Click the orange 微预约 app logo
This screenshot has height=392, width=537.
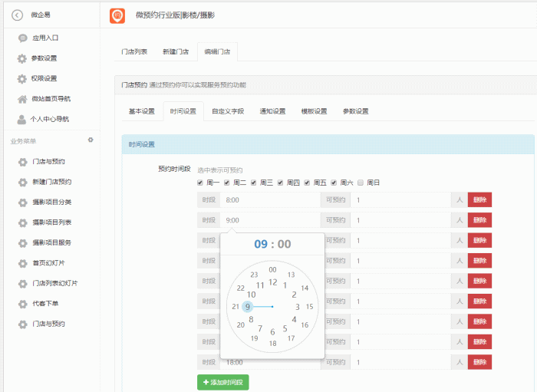coord(117,15)
